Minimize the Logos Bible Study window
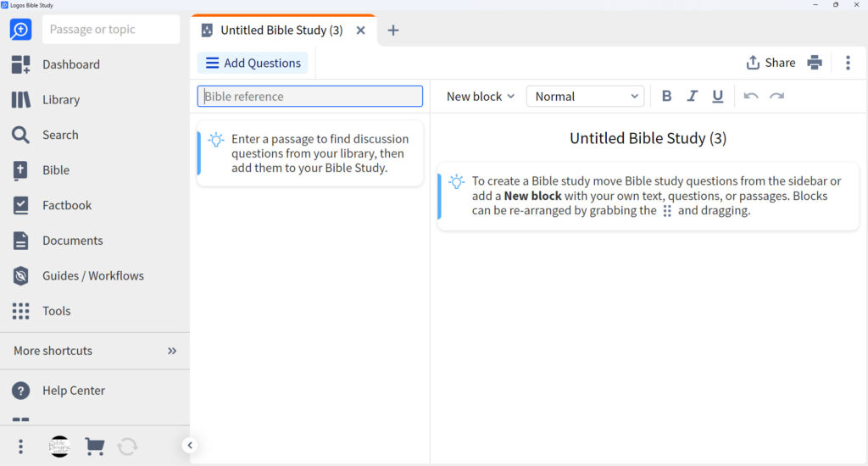The image size is (868, 466). pyautogui.click(x=815, y=4)
